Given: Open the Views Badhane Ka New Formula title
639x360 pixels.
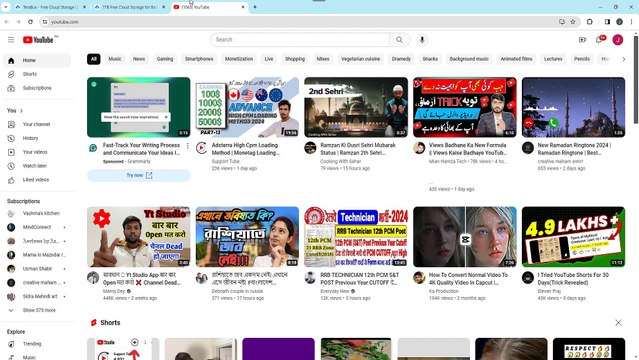Looking at the screenshot, I should coord(468,149).
